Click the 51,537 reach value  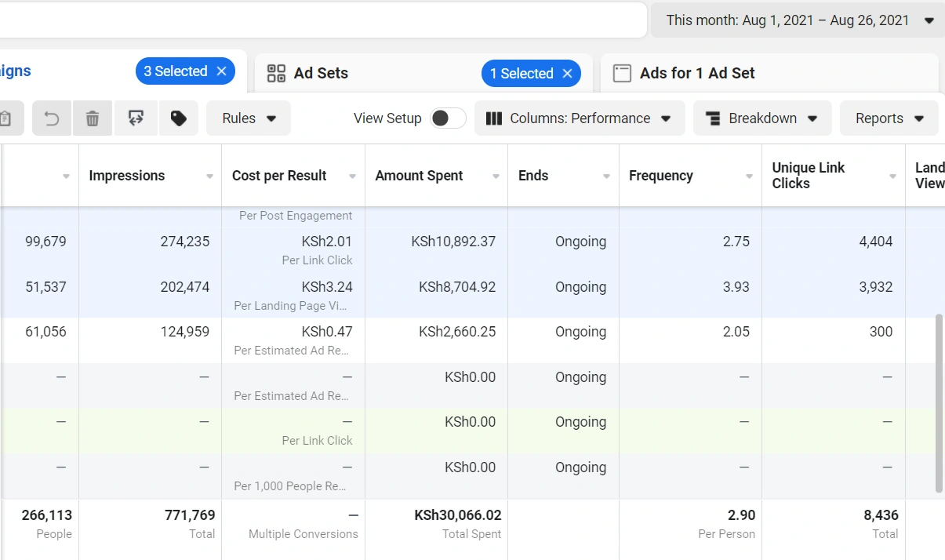click(x=45, y=287)
